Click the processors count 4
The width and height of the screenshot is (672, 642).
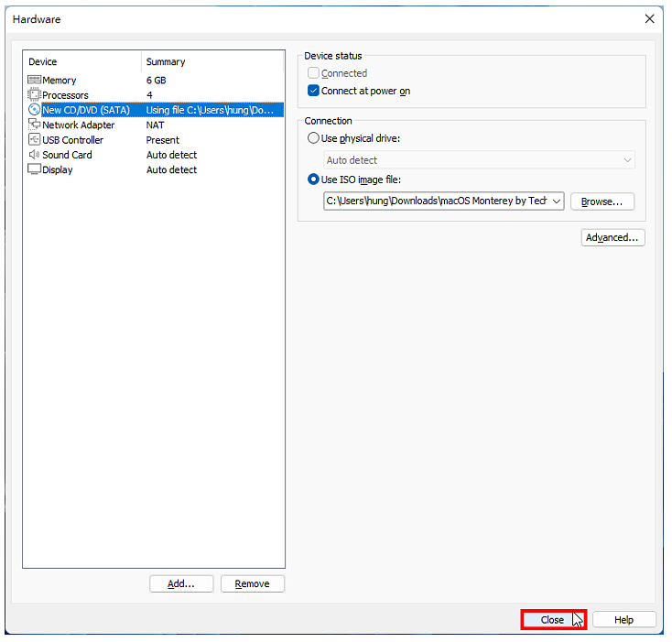coord(149,95)
